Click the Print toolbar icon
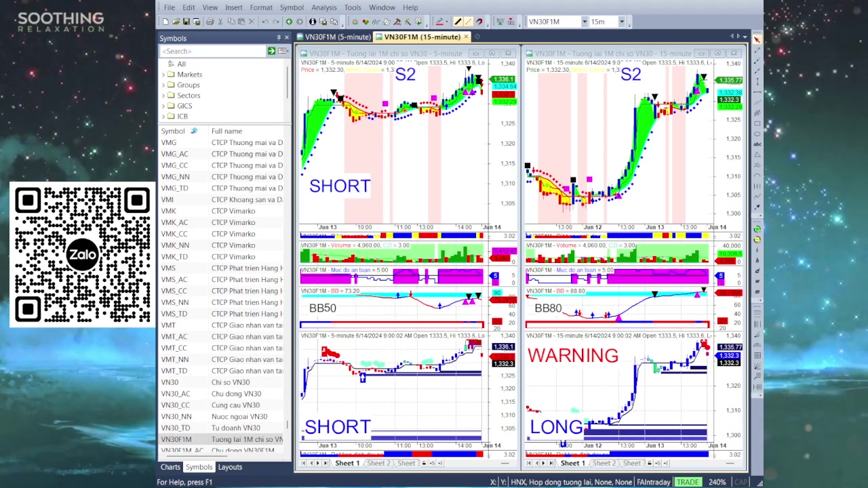 [210, 22]
